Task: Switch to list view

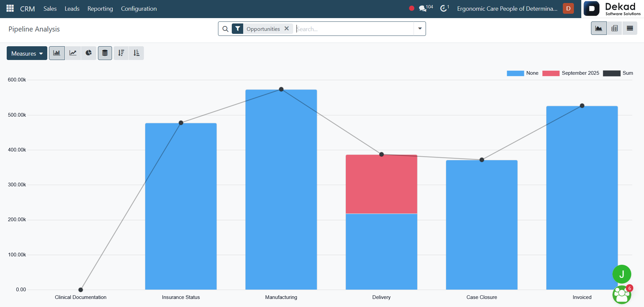Action: (630, 28)
